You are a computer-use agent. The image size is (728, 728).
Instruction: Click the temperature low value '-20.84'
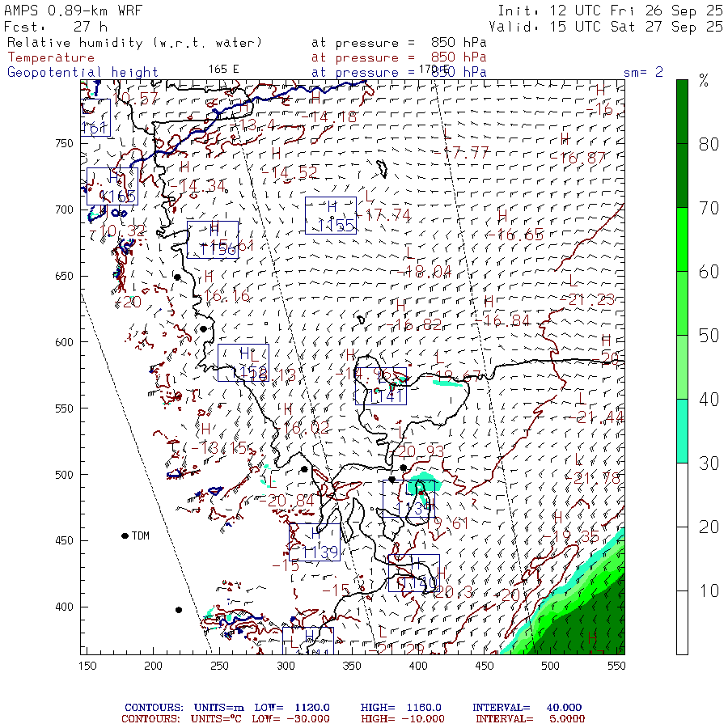point(286,501)
